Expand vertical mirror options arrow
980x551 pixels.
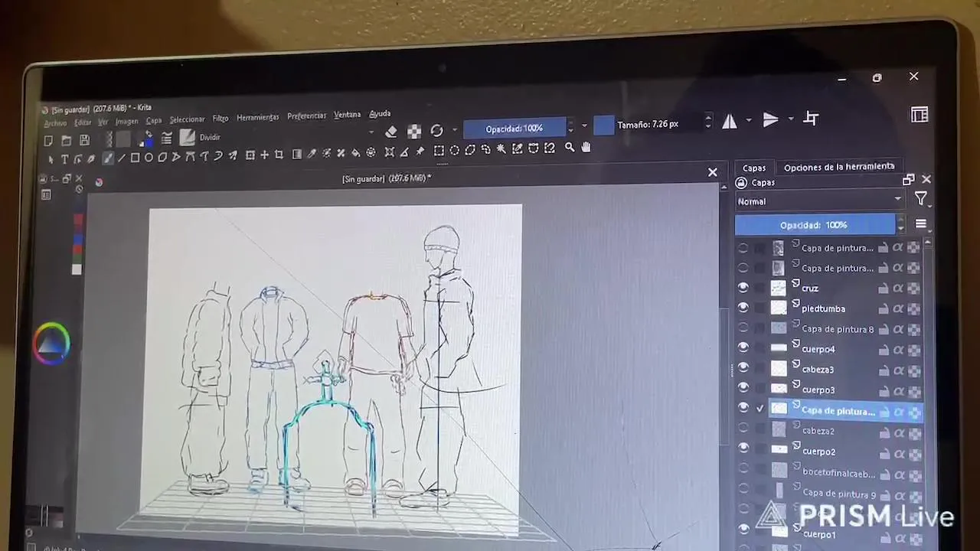click(791, 119)
